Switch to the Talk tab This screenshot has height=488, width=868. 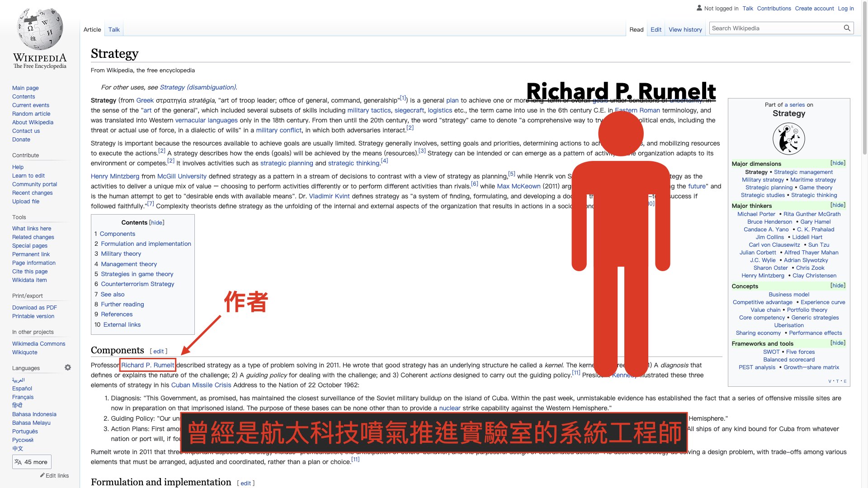tap(114, 29)
